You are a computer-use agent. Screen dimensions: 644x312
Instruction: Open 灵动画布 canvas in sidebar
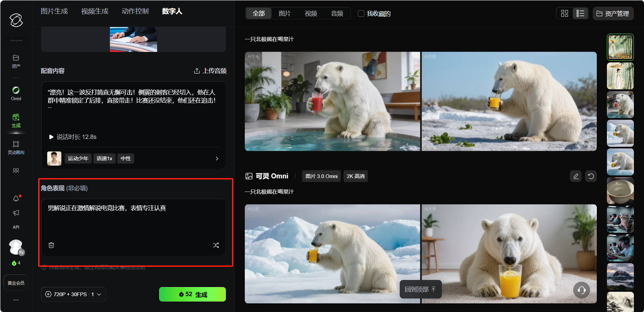16,147
